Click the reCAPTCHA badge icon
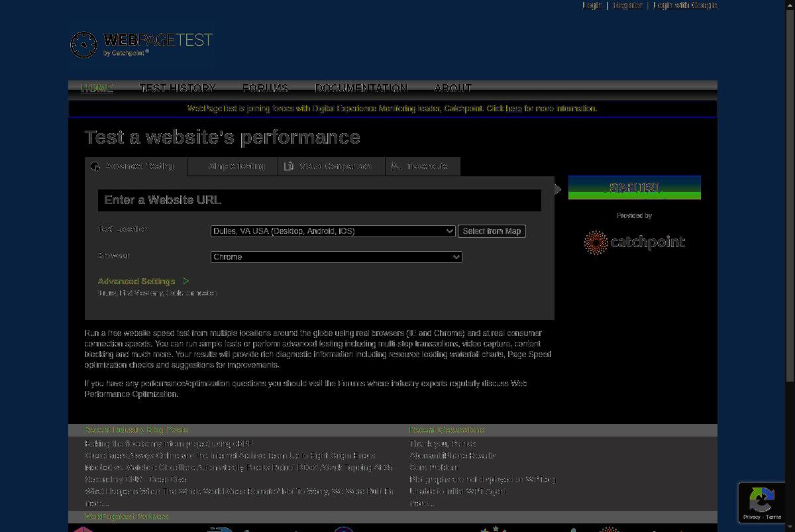Image resolution: width=795 pixels, height=532 pixels. tap(761, 499)
